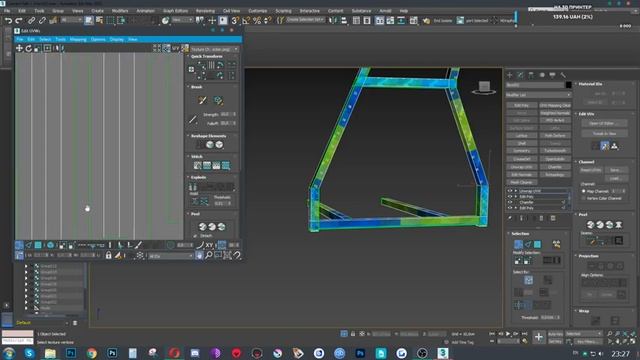640x360 pixels.
Task: Redo the action in main toolbar
Action: (19, 20)
